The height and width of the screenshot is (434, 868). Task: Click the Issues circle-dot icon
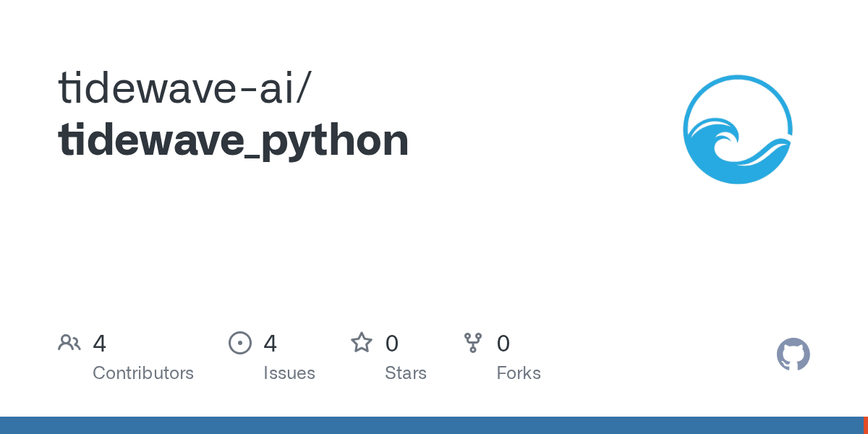240,343
